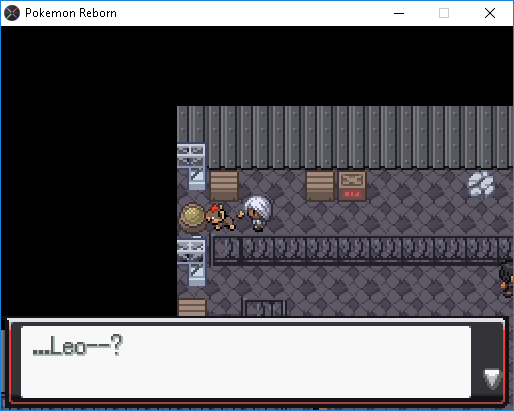Click the lower blue metal shelf
Screen dimensions: 514x411
pyautogui.click(x=191, y=262)
